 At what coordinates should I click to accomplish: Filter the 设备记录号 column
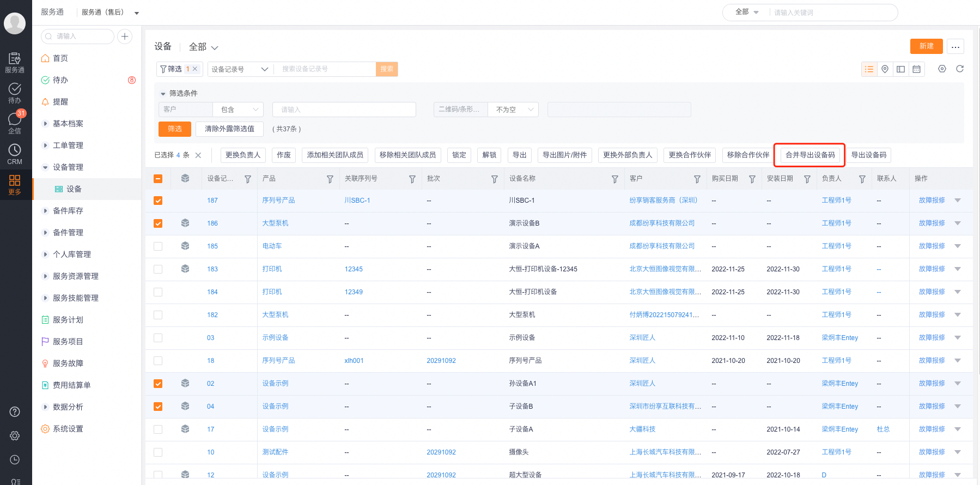pyautogui.click(x=248, y=179)
